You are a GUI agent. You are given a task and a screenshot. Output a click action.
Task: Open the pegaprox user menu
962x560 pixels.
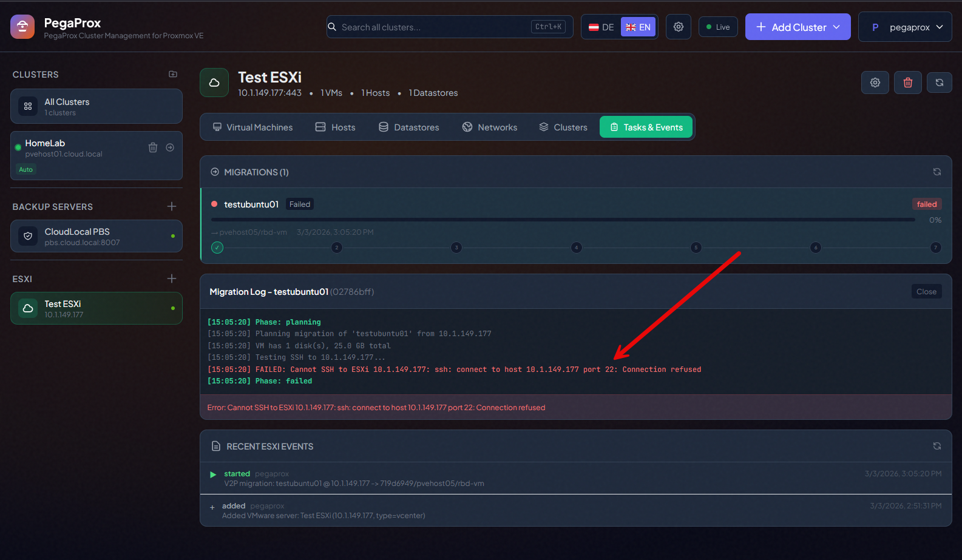coord(905,27)
